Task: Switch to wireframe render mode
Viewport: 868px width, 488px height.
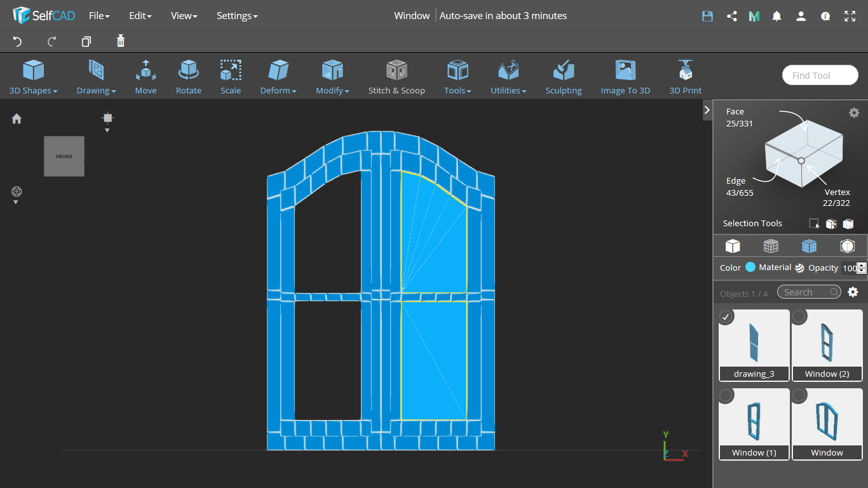Action: tap(771, 246)
